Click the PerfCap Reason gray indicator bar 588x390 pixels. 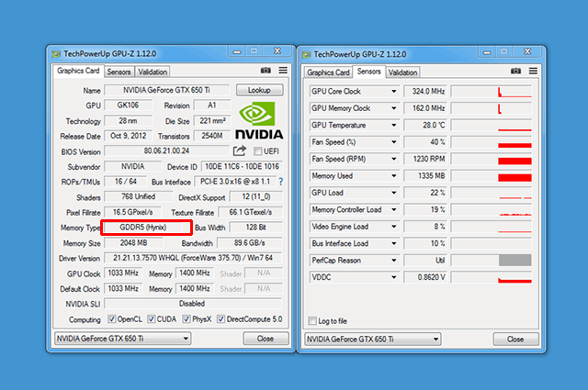[x=514, y=260]
